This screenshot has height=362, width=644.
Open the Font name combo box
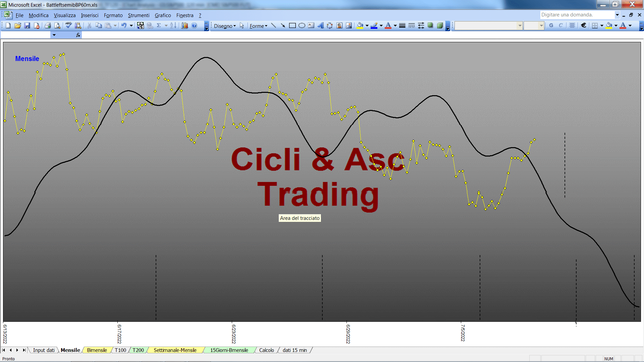coord(489,25)
